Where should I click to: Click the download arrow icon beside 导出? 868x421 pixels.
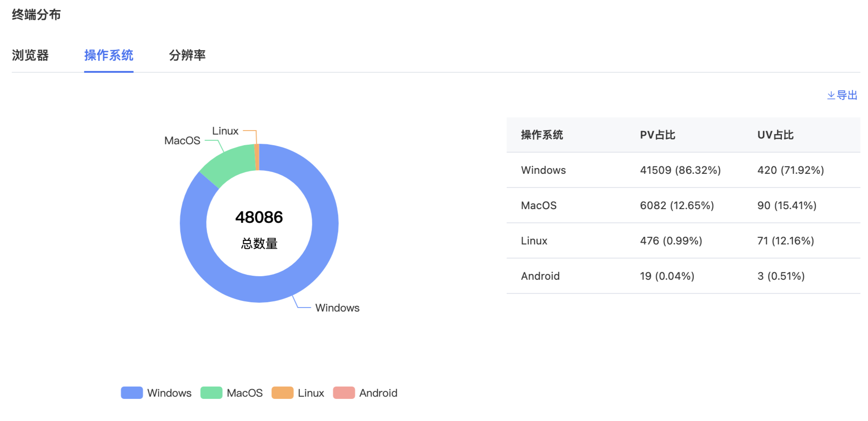point(831,95)
